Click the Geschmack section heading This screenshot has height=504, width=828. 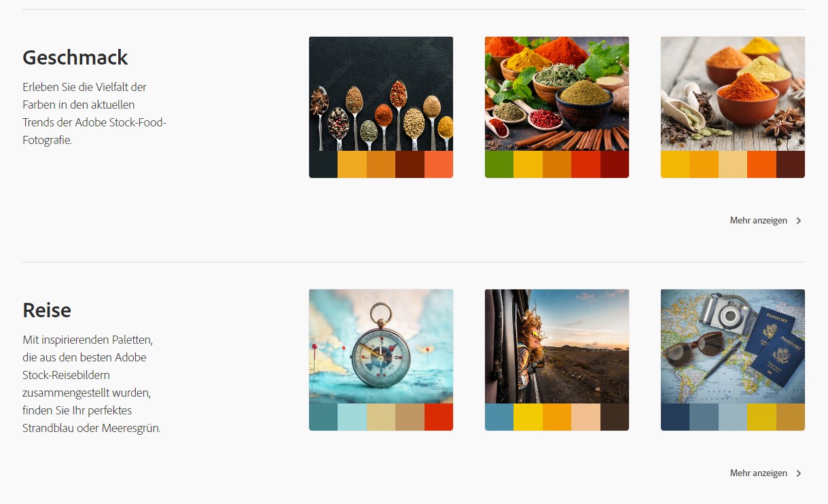(x=75, y=58)
